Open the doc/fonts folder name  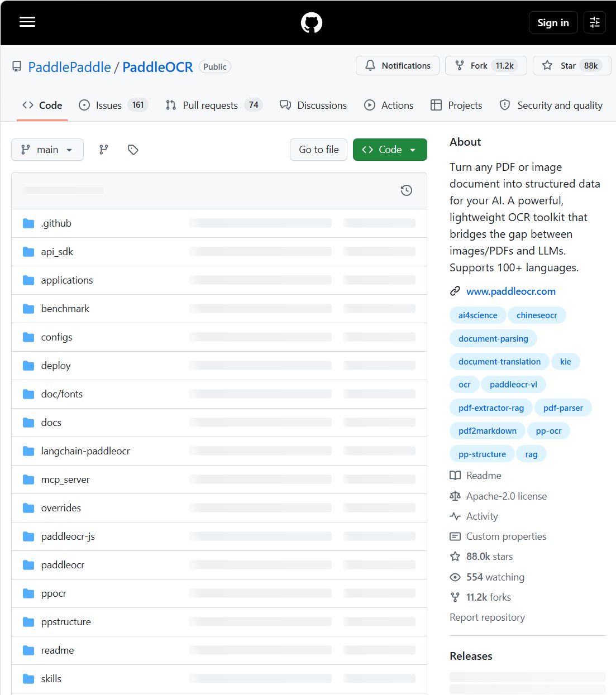point(62,394)
